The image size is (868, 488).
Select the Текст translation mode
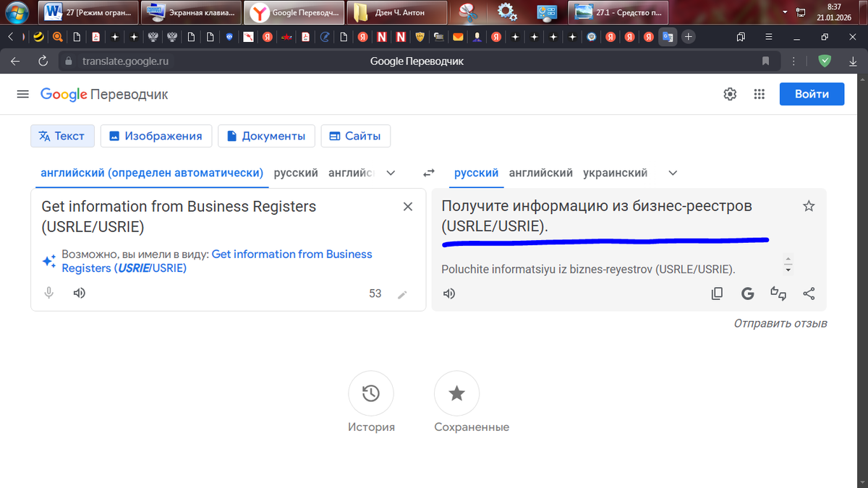coord(62,136)
